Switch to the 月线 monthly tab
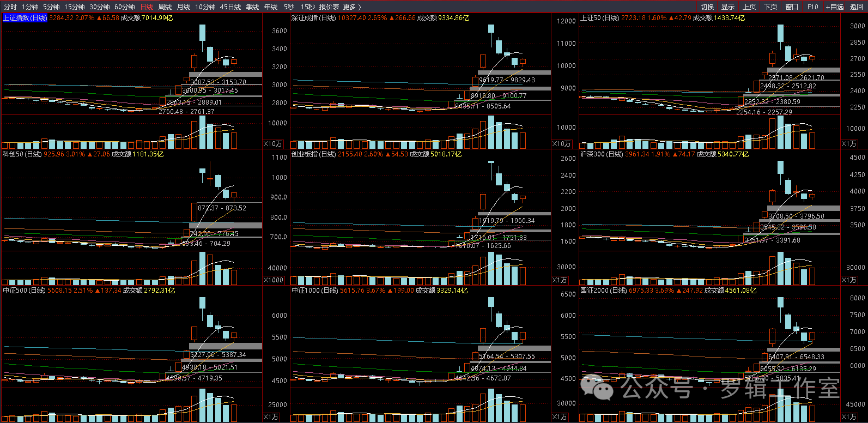The height and width of the screenshot is (423, 868). click(184, 7)
